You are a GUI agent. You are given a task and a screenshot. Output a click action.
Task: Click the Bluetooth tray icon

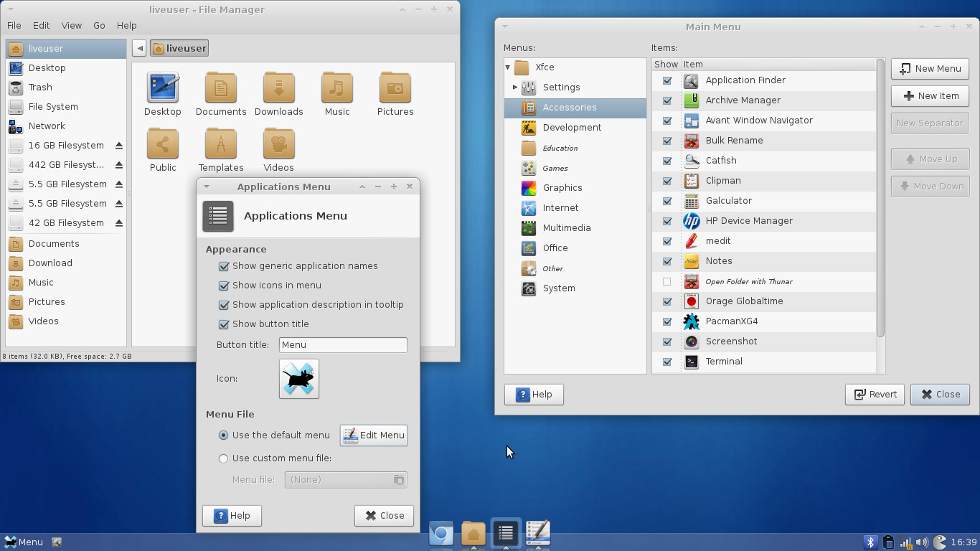click(870, 542)
